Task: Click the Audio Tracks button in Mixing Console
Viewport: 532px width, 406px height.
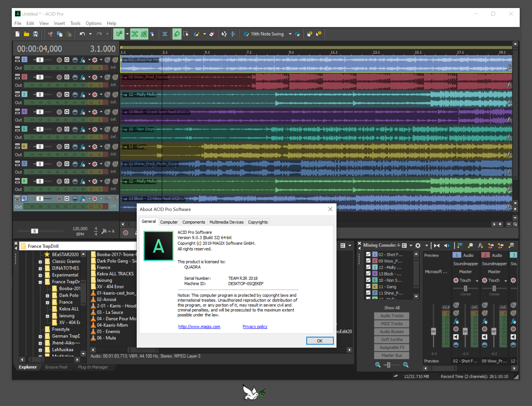Action: [392, 316]
